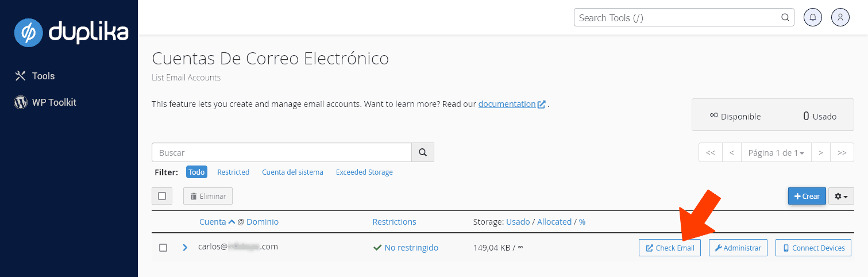The width and height of the screenshot is (868, 277).
Task: Go to the last page (>>)
Action: 842,153
